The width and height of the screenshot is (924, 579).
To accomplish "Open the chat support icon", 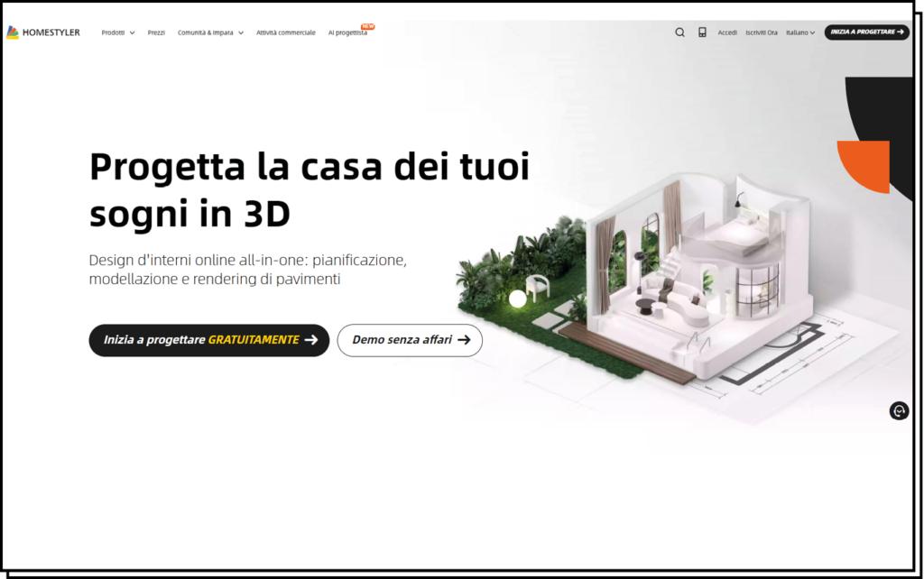I will [x=899, y=411].
